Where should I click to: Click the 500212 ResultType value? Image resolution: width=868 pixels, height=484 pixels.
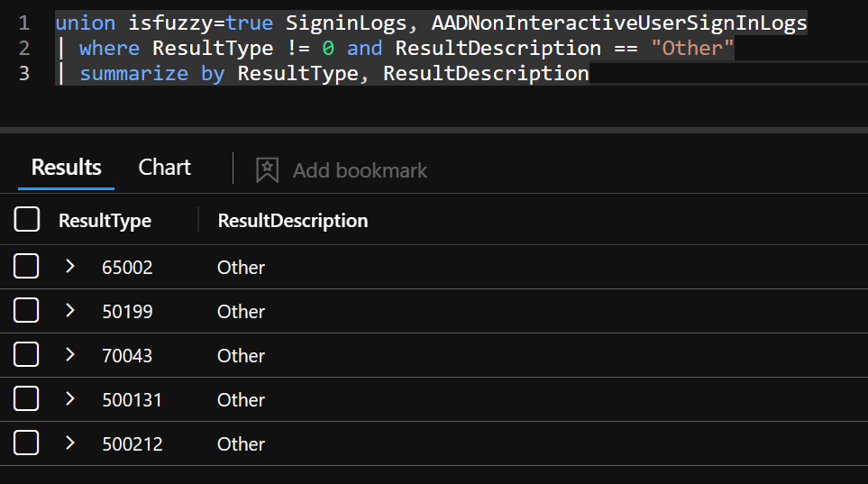(x=132, y=444)
